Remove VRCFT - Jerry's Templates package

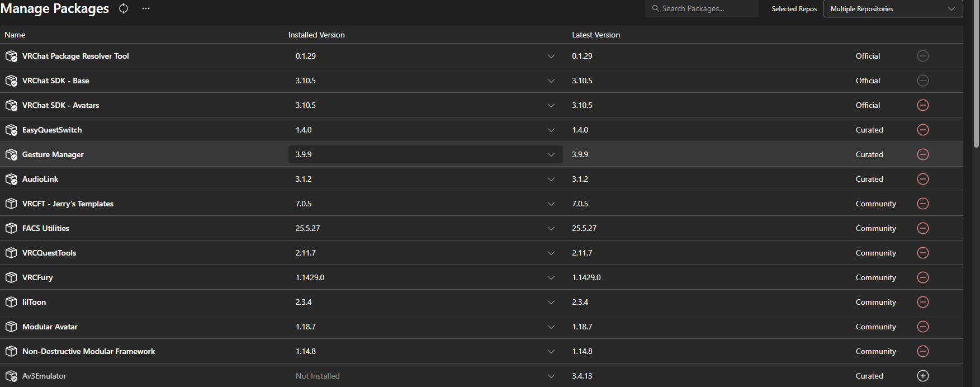(923, 204)
